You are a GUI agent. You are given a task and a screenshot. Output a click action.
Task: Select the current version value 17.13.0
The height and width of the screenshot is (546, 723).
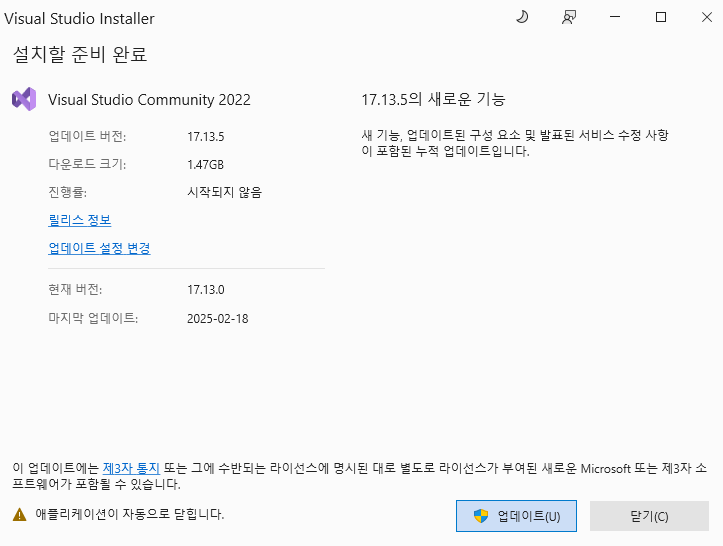pos(206,290)
